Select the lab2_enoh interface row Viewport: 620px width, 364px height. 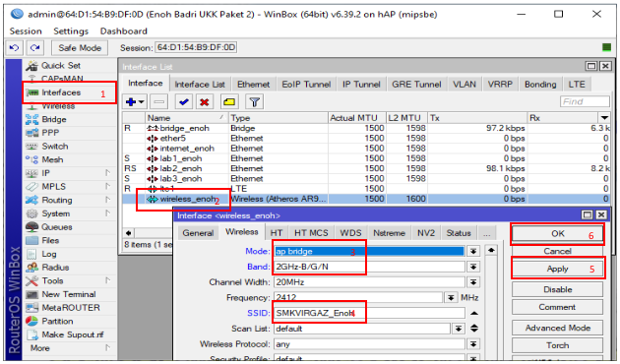point(366,168)
